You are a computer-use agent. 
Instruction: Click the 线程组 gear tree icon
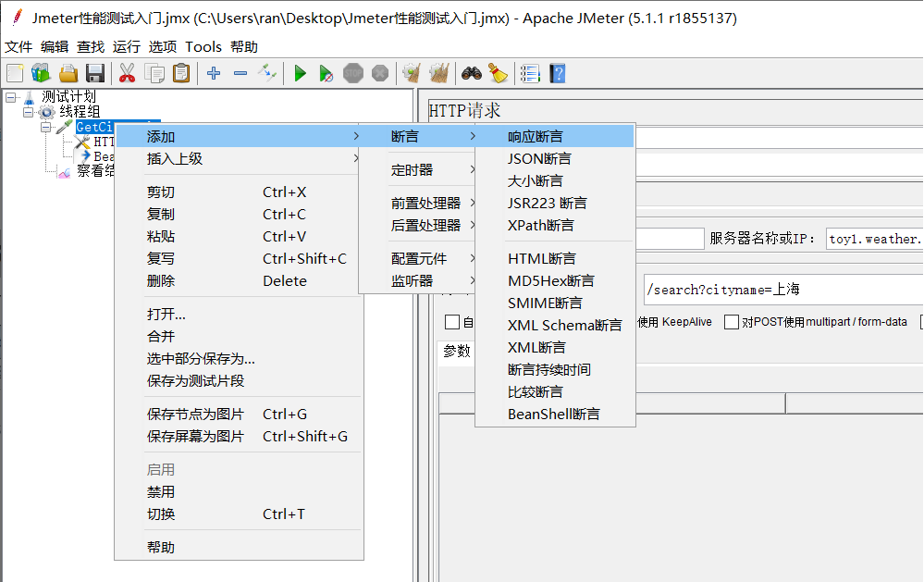pos(46,112)
